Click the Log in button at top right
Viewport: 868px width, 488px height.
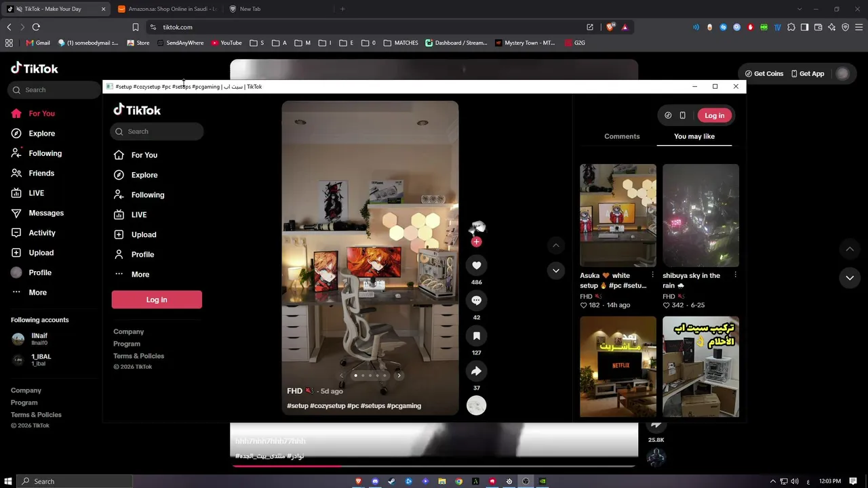tap(715, 115)
